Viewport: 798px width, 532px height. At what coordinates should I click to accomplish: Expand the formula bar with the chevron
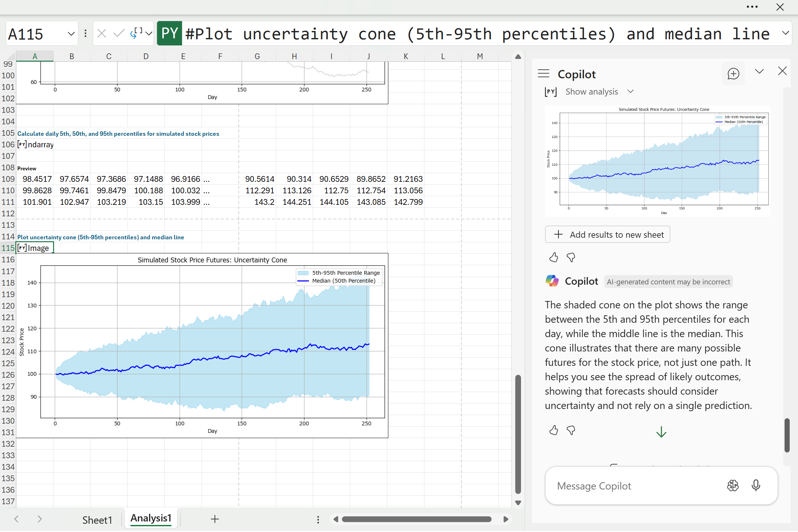[x=786, y=33]
